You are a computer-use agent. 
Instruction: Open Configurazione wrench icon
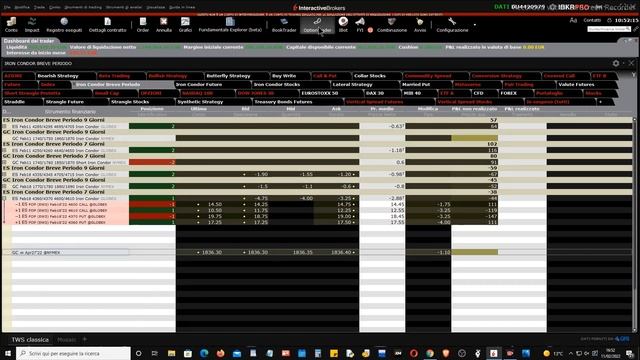[452, 24]
